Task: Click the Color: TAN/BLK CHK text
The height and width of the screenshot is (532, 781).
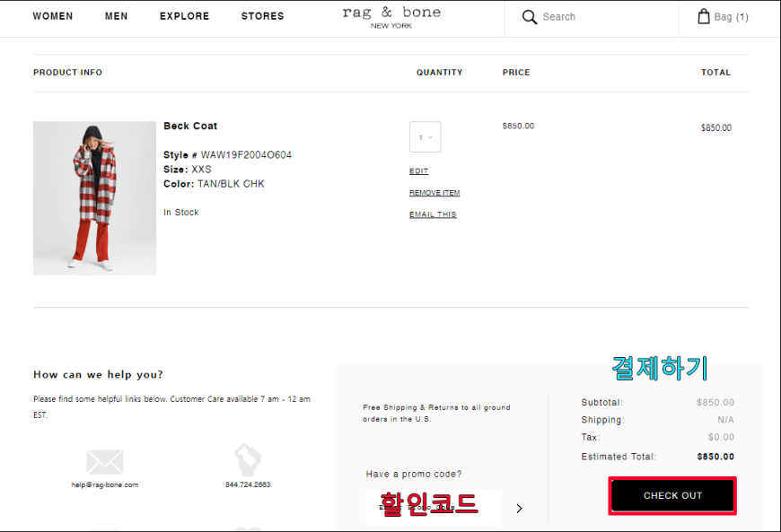Action: tap(214, 184)
